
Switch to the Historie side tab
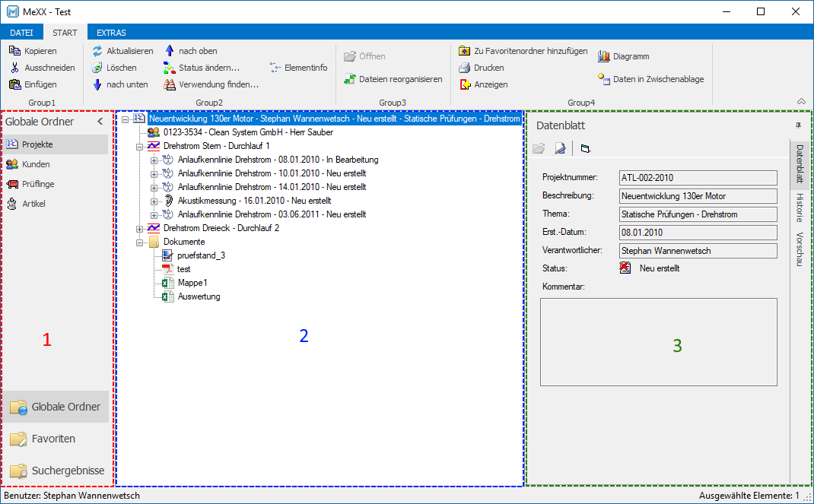[x=800, y=208]
